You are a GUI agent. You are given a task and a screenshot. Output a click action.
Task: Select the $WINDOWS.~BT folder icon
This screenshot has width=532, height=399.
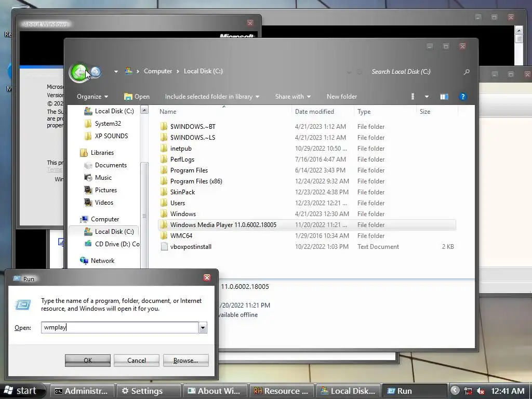click(164, 127)
